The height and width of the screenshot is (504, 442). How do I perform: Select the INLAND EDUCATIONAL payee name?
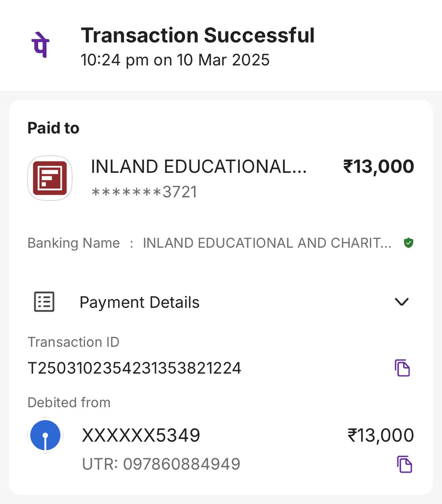198,167
